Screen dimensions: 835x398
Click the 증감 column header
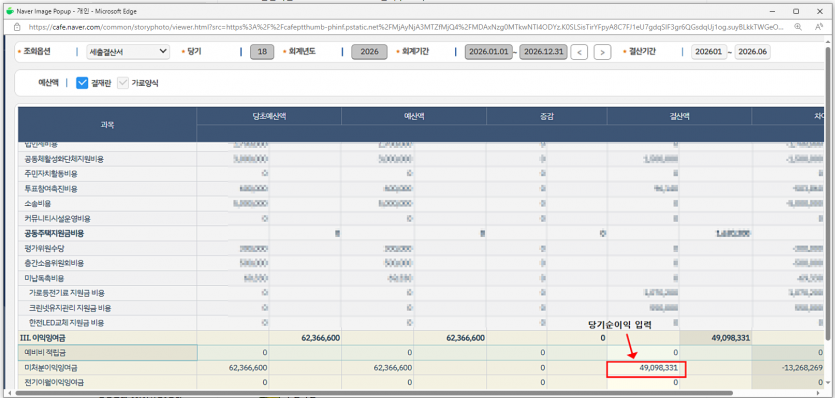[547, 116]
